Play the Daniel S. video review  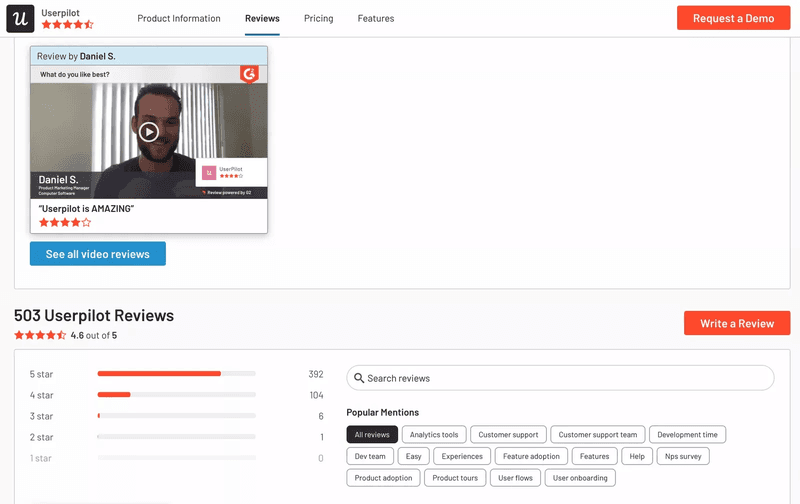pyautogui.click(x=149, y=131)
